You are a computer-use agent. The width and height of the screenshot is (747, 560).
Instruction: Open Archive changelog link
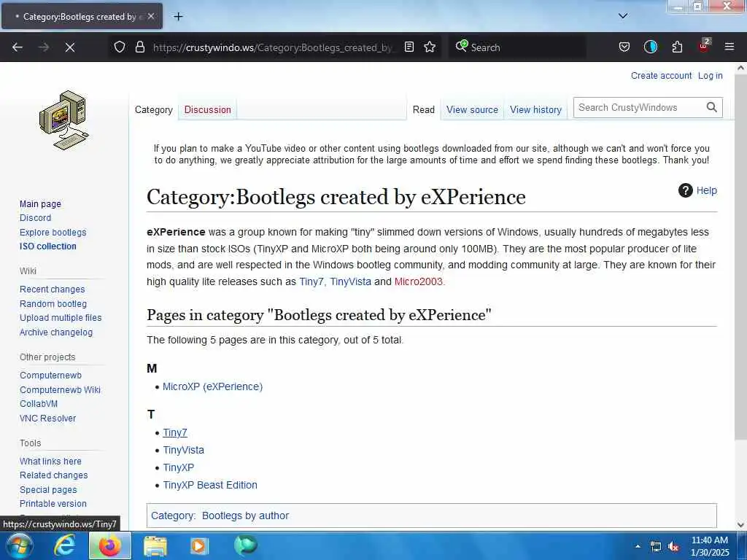coord(55,332)
